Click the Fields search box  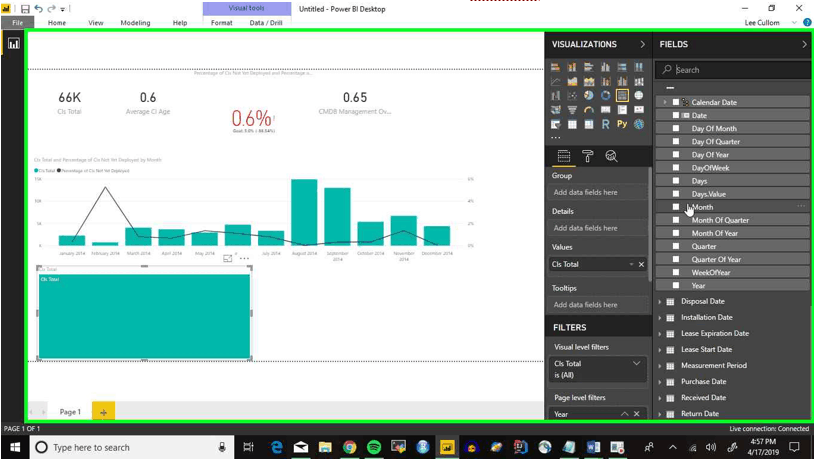(x=735, y=70)
